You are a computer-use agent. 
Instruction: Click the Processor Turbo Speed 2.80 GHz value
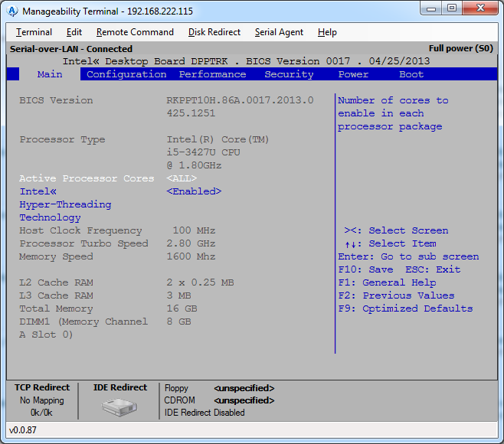click(x=191, y=243)
